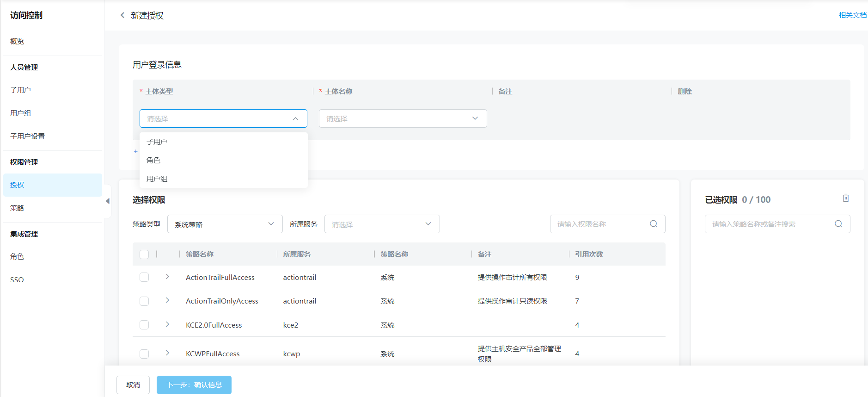Click the 请输入权限名称 search input
The image size is (868, 397).
click(x=599, y=224)
